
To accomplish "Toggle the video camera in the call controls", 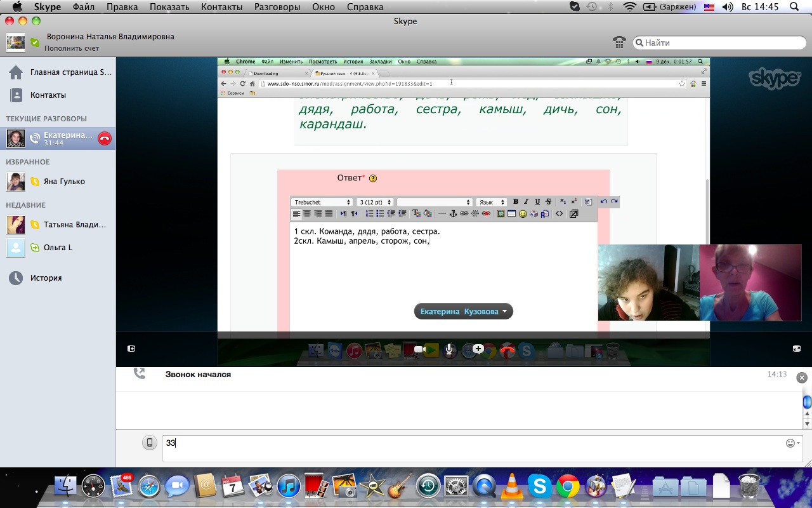I will click(x=419, y=349).
